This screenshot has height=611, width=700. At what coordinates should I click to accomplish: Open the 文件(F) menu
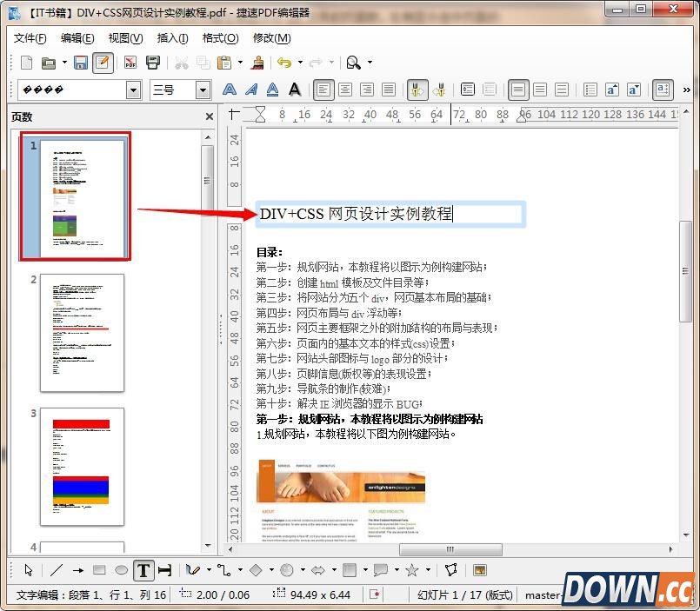30,38
